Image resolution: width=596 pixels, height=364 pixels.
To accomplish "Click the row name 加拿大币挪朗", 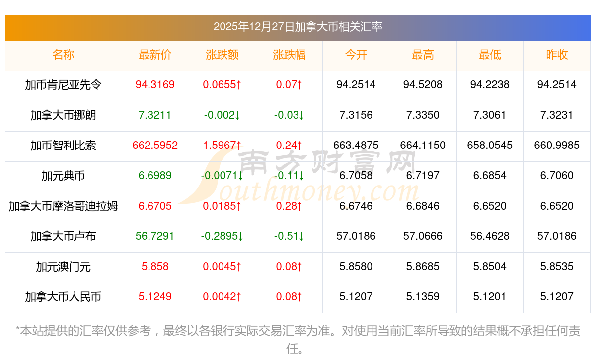I will tap(63, 115).
